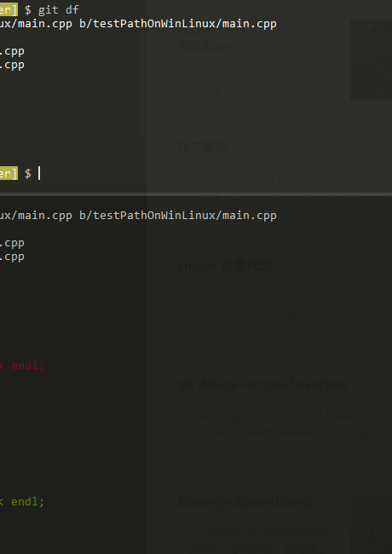
Task: Click the thumbnail beside the overjet note
Action: click(372, 523)
